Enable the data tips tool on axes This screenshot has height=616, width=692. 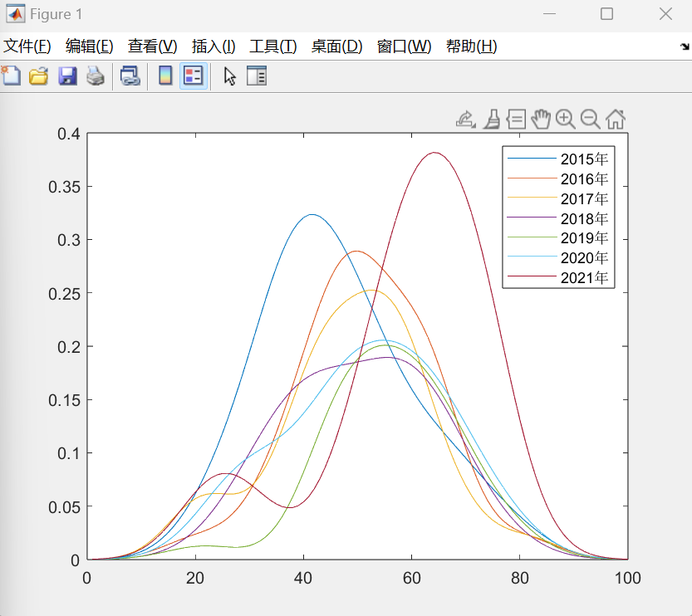[516, 119]
